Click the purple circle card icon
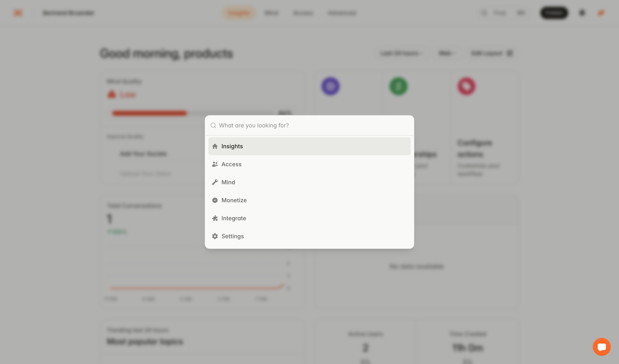619x364 pixels. point(330,86)
